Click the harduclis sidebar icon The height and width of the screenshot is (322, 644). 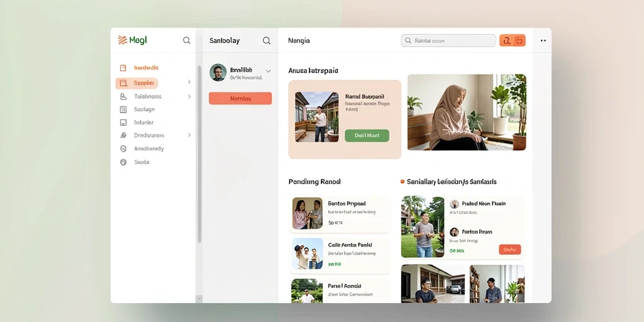(x=123, y=68)
